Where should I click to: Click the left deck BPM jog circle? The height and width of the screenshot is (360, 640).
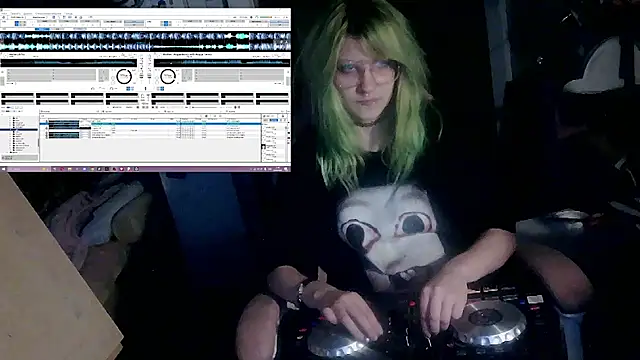click(x=124, y=76)
